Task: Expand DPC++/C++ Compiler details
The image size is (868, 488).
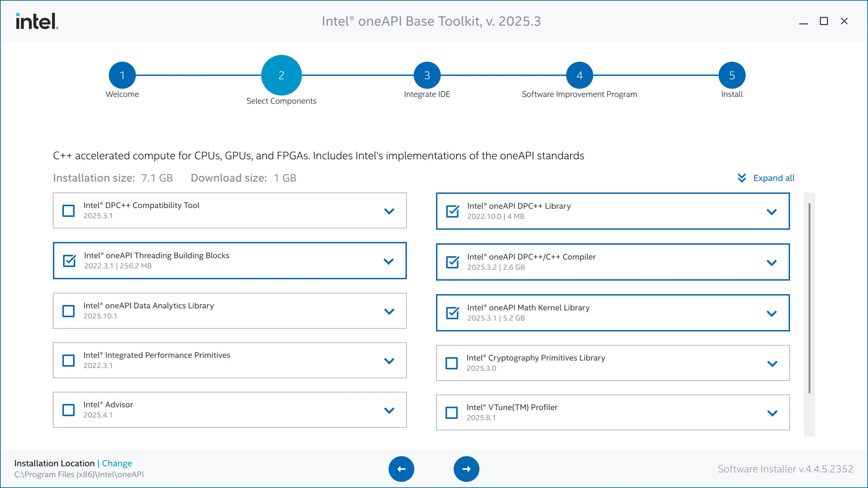Action: [772, 263]
